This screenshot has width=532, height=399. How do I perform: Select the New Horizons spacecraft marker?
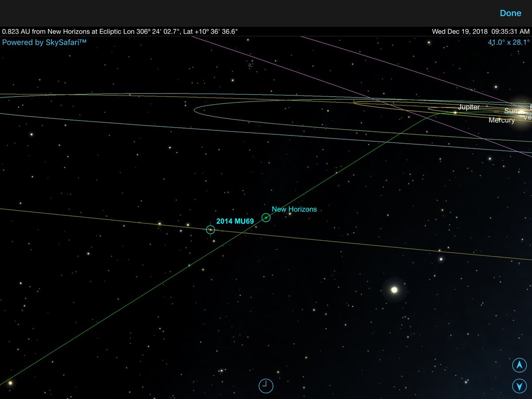[266, 217]
